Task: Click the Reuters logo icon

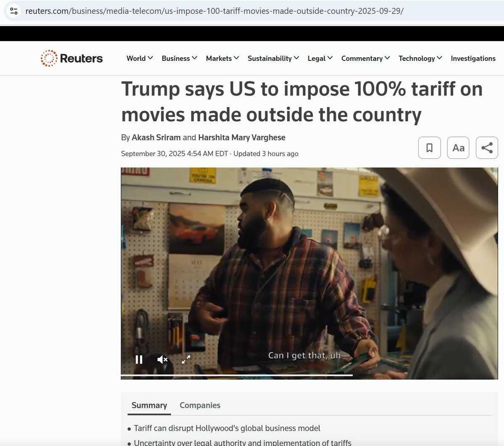Action: tap(49, 58)
